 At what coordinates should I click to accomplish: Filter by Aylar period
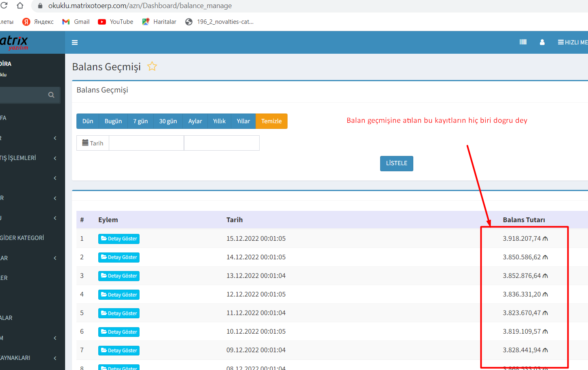(195, 121)
